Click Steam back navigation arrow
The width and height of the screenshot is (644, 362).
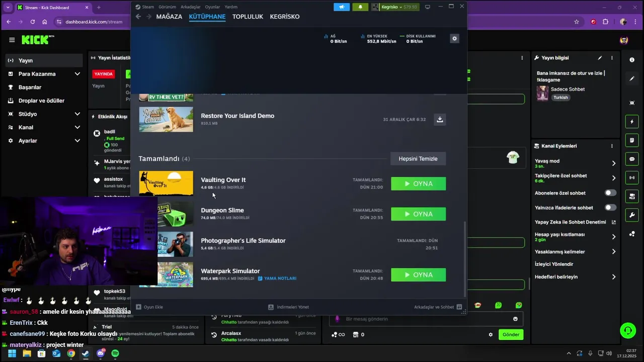click(x=138, y=17)
